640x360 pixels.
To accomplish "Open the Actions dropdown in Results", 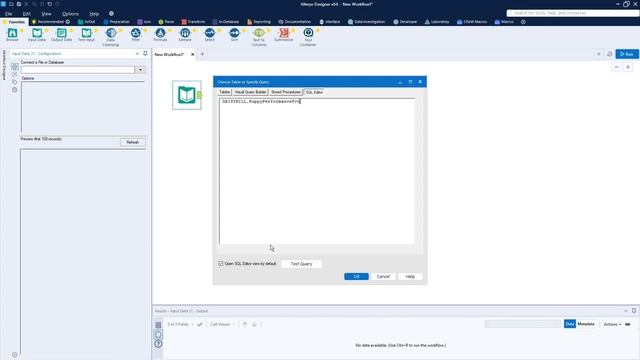I will point(612,324).
